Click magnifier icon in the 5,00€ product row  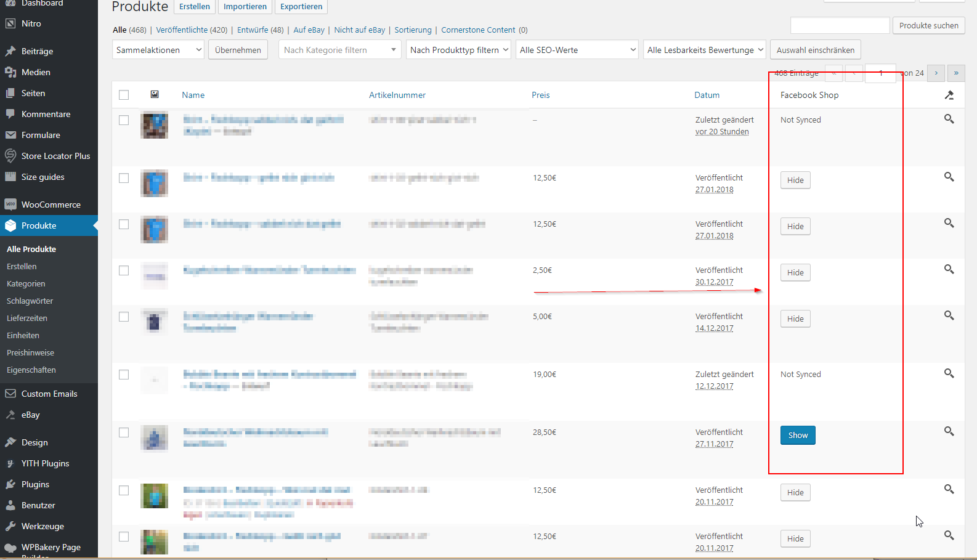click(949, 315)
